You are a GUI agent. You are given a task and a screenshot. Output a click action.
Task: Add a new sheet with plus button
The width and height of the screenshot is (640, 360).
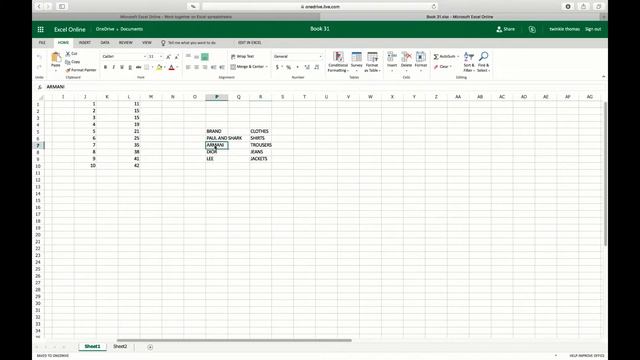click(150, 347)
